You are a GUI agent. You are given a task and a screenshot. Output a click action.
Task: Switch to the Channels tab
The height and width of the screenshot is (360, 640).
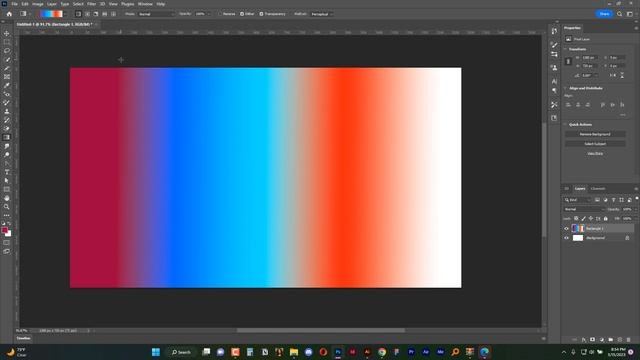point(598,189)
